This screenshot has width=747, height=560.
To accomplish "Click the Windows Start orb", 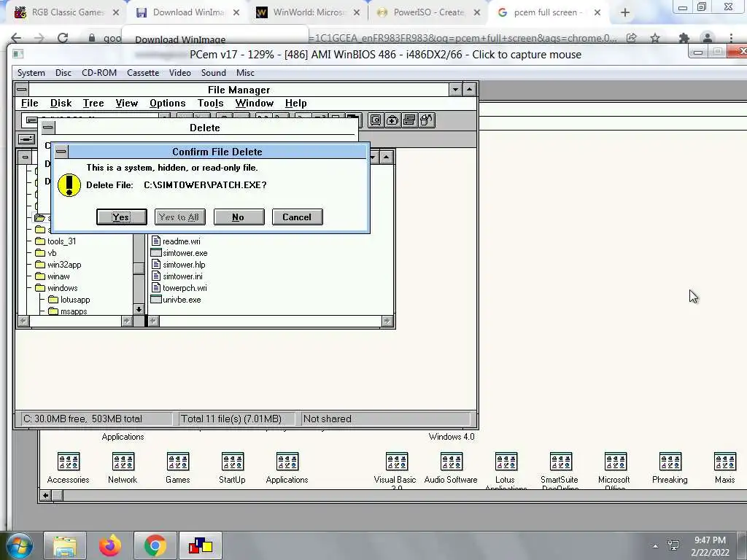I will (20, 545).
